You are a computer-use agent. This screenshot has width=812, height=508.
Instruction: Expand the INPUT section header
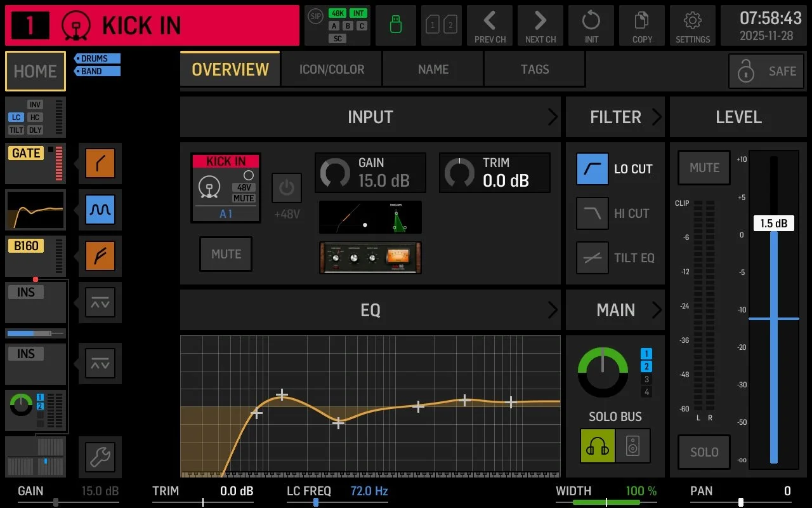(x=370, y=117)
